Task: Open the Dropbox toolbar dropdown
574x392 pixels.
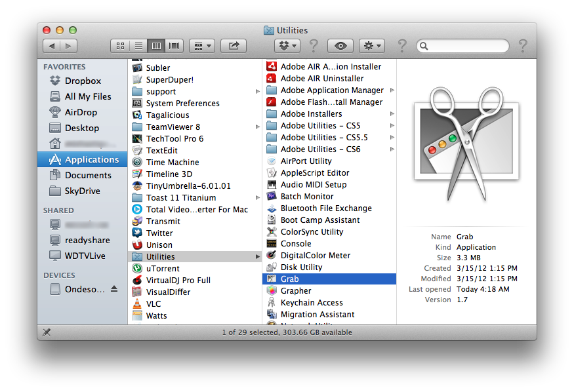Action: [x=287, y=46]
